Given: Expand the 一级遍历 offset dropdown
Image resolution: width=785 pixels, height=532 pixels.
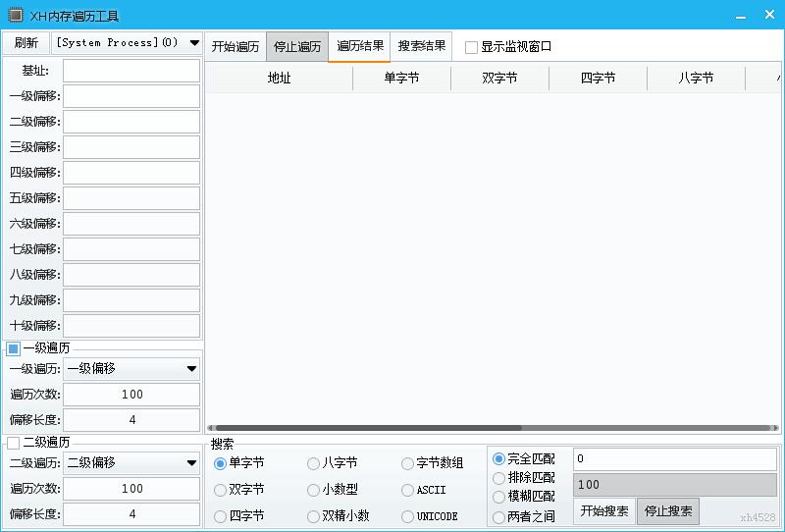Looking at the screenshot, I should coord(191,369).
